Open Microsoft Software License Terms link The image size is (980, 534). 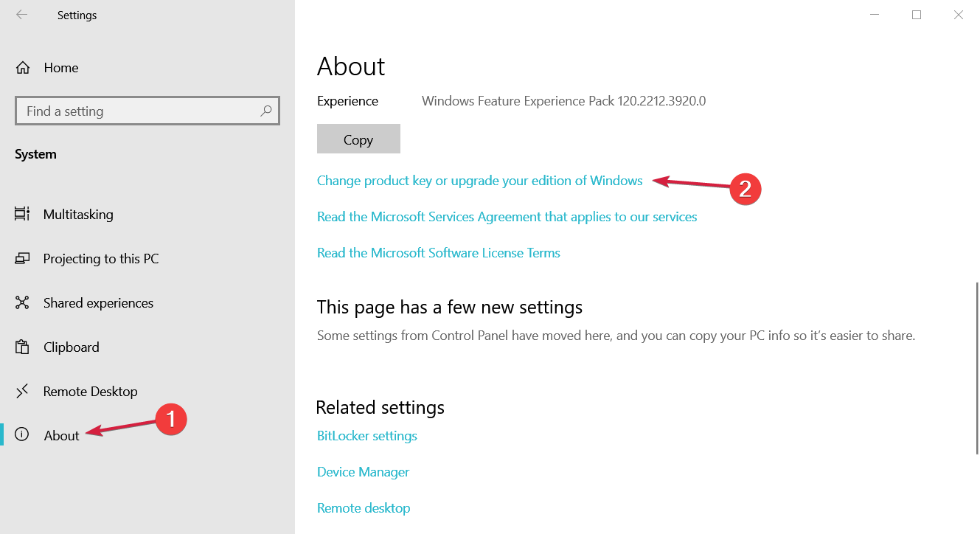coord(439,253)
